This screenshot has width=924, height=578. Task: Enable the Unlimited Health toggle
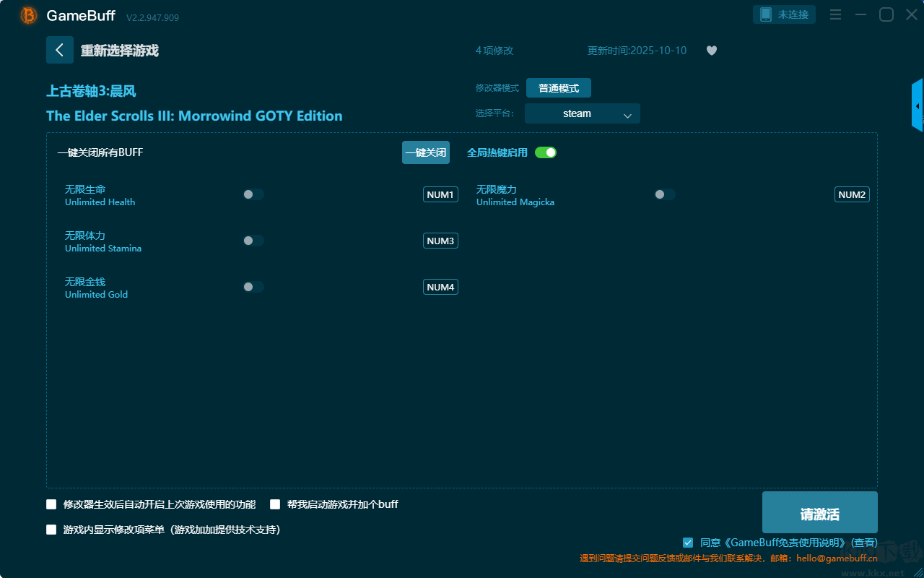[x=253, y=194]
